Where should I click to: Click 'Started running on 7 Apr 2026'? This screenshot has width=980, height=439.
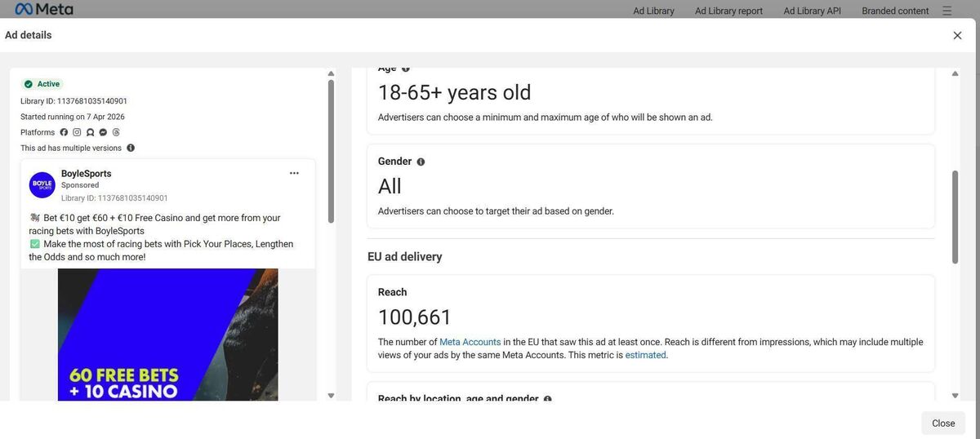pos(73,117)
